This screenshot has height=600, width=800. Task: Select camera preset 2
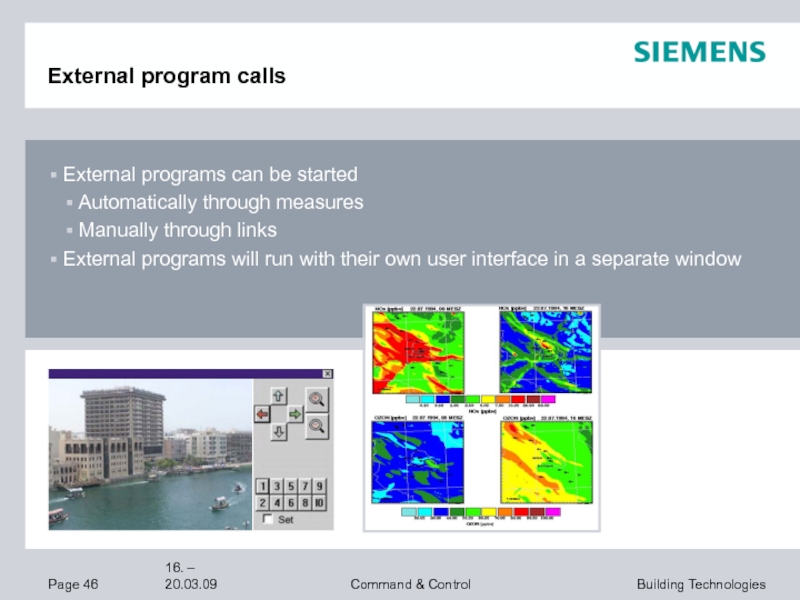point(262,503)
